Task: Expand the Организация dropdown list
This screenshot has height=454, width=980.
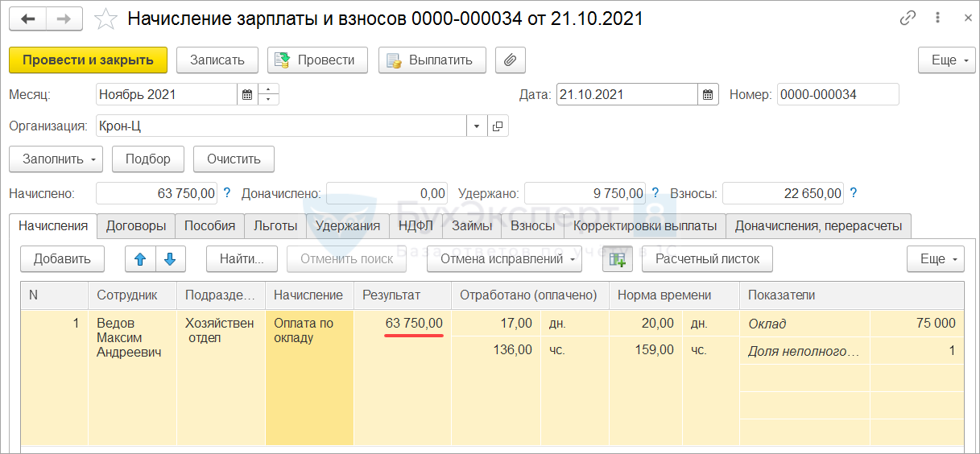Action: coord(476,126)
